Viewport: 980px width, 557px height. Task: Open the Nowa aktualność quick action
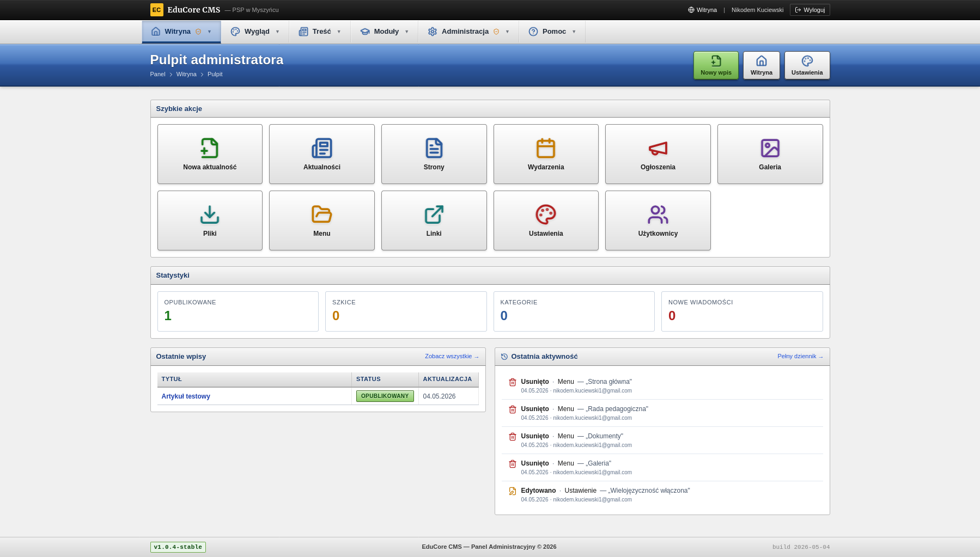pos(210,154)
